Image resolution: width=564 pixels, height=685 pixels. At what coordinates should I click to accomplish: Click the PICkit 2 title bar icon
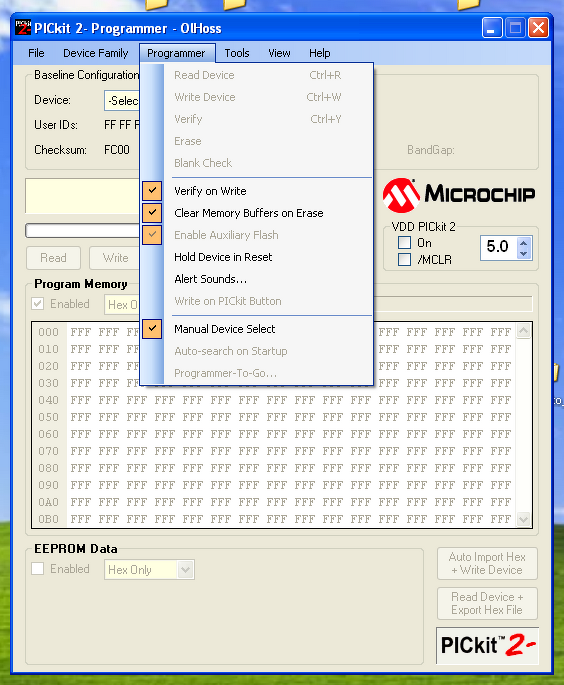coord(23,28)
